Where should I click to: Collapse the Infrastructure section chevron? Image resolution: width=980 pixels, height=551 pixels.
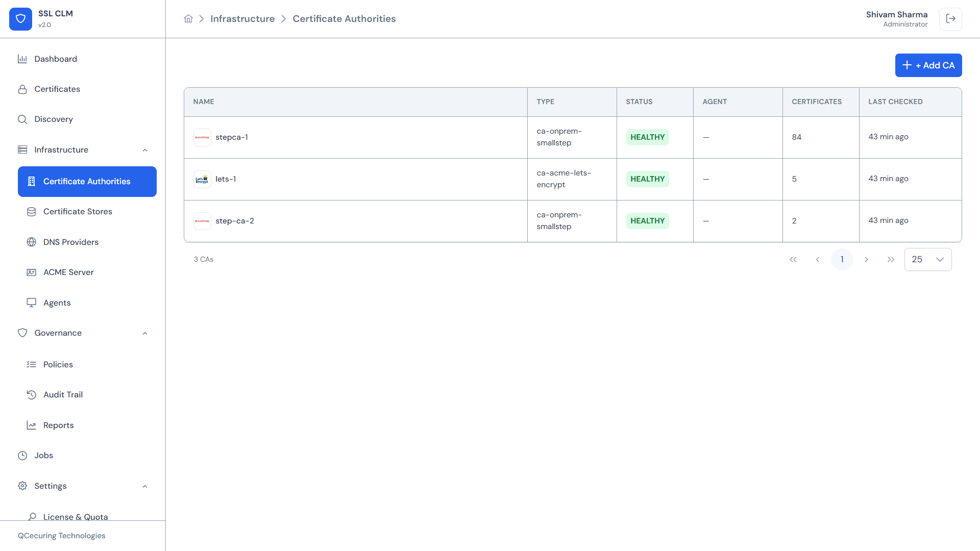(145, 150)
